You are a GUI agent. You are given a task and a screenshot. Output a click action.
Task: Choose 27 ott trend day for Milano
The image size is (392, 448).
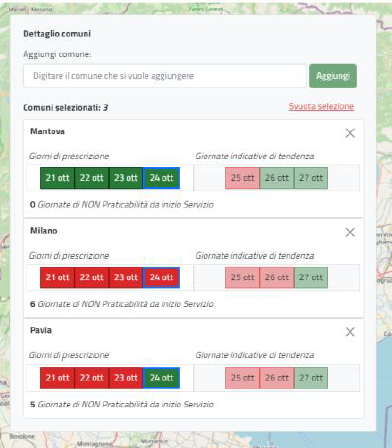tap(311, 277)
